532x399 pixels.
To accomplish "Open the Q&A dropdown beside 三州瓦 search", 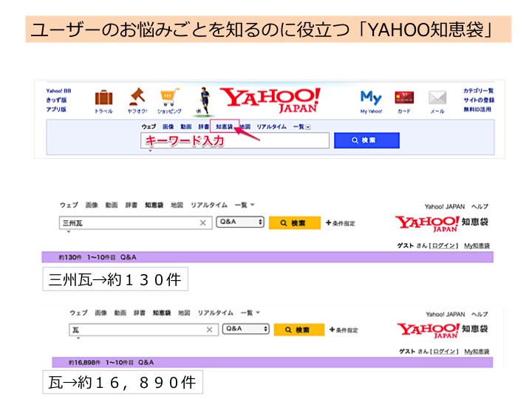I will pos(240,222).
